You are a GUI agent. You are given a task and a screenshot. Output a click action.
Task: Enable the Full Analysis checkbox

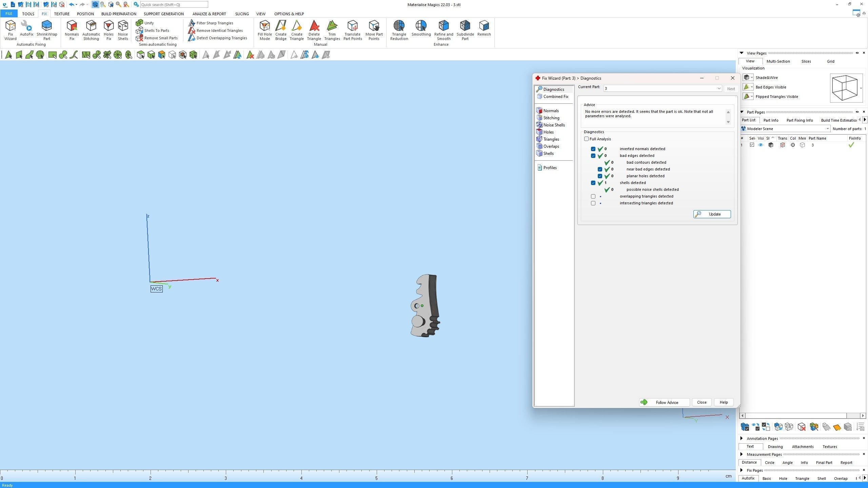pos(587,139)
